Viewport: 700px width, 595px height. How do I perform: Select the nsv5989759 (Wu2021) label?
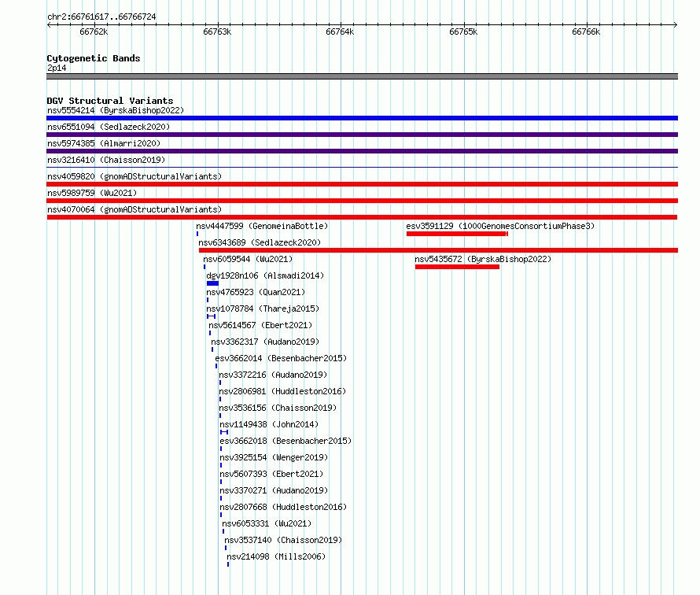tap(92, 193)
